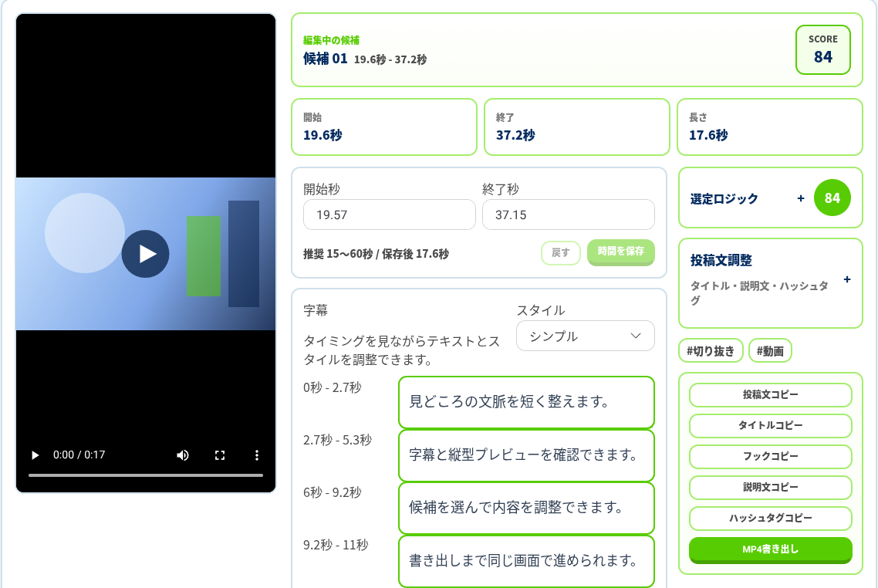878x588 pixels.
Task: Click the video progress bar
Action: point(146,475)
